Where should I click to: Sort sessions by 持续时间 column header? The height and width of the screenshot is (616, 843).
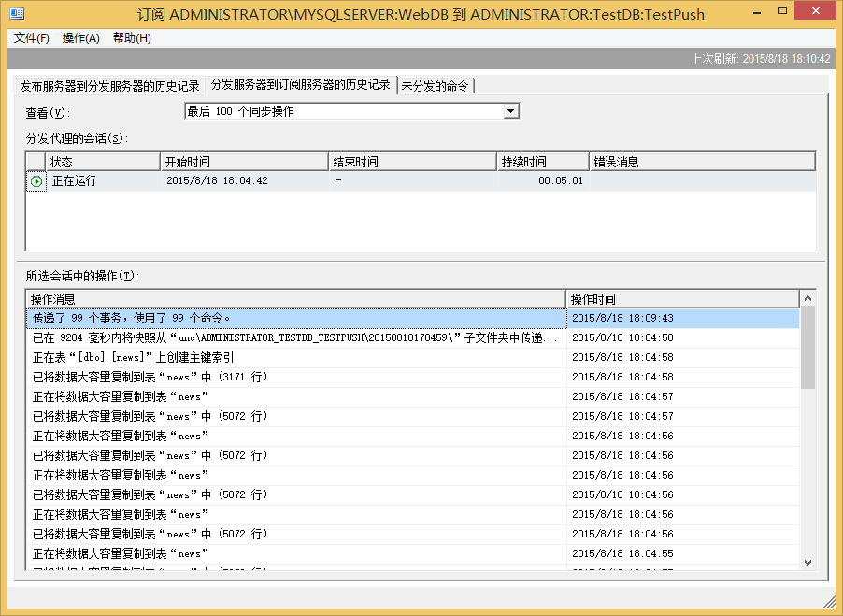click(x=543, y=162)
